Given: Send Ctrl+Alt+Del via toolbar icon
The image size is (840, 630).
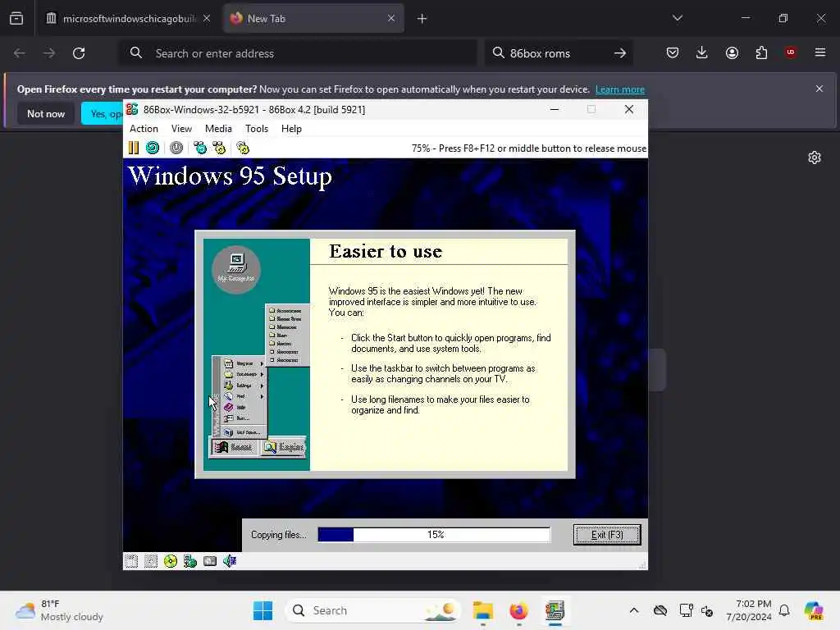Looking at the screenshot, I should pyautogui.click(x=200, y=148).
